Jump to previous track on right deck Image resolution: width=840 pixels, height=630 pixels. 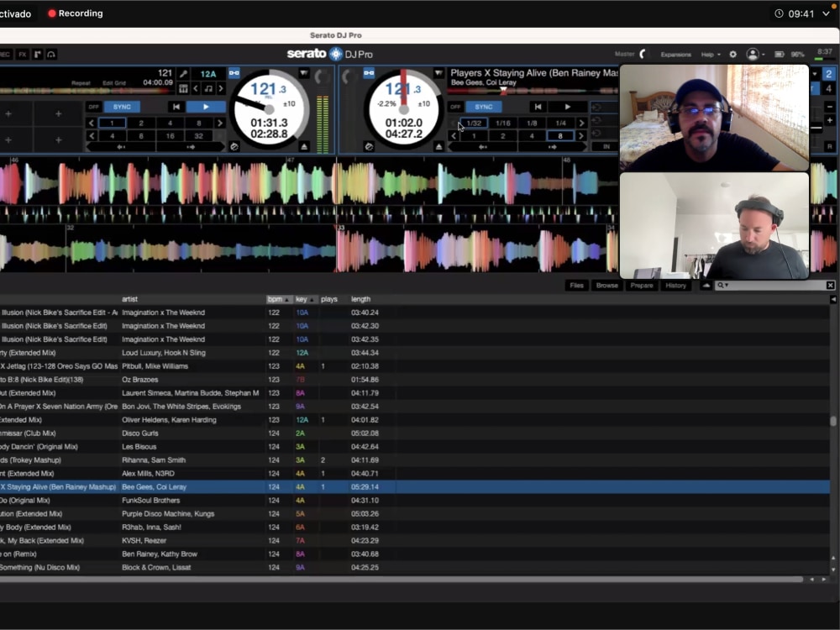(x=538, y=107)
